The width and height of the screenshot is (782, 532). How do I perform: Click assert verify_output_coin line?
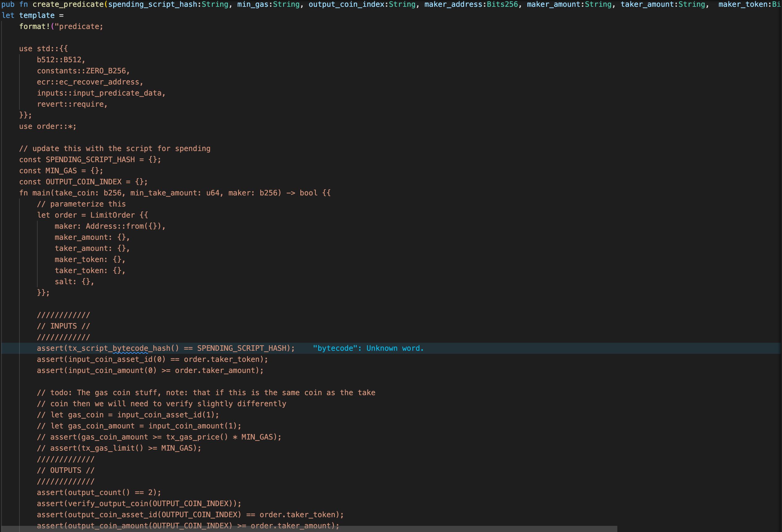pos(139,504)
